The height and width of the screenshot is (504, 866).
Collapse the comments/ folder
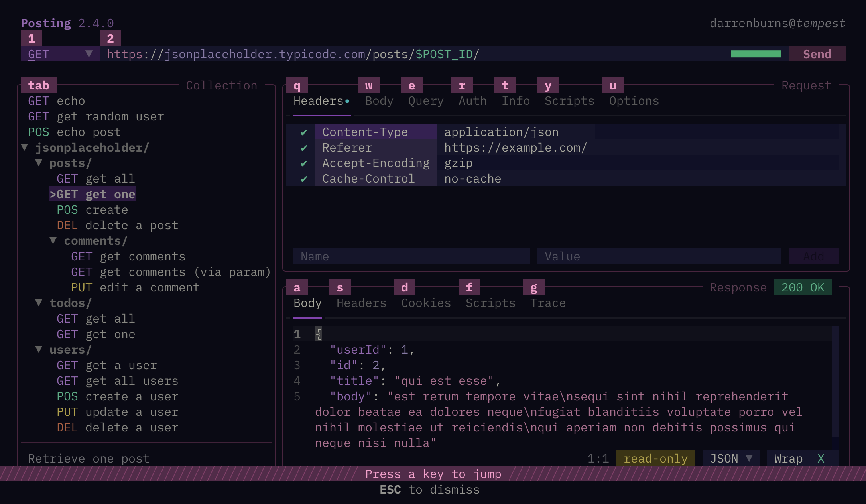tap(53, 240)
